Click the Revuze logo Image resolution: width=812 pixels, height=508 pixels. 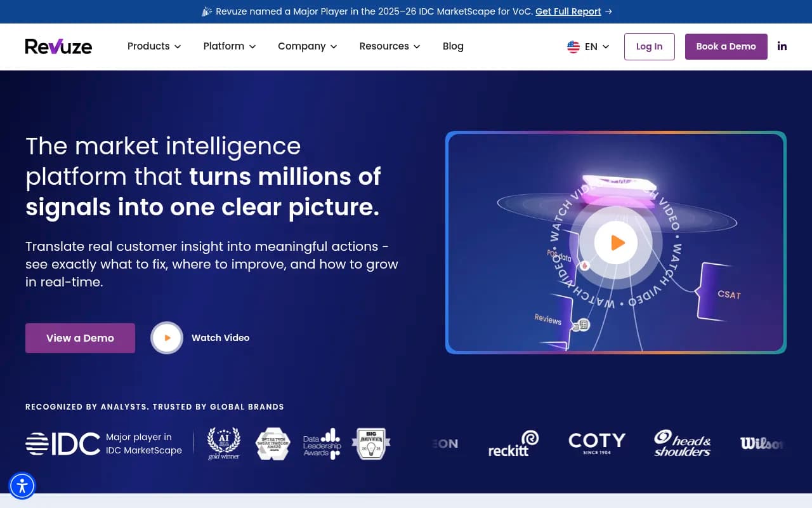click(x=58, y=46)
